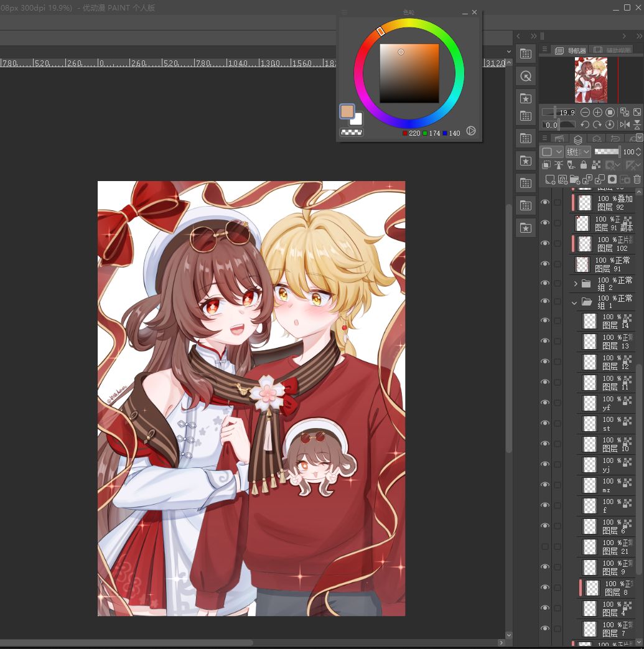Expand the 组 2 layer folder
Image resolution: width=644 pixels, height=649 pixels.
pyautogui.click(x=576, y=284)
